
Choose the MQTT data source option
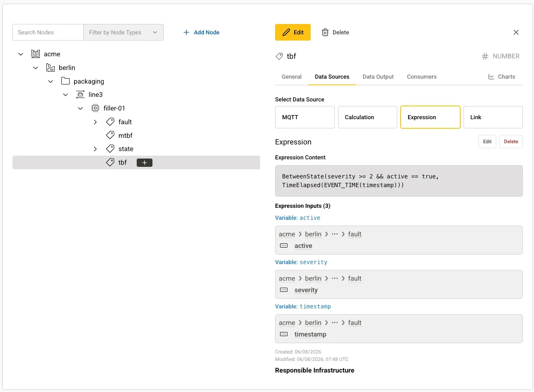click(305, 117)
